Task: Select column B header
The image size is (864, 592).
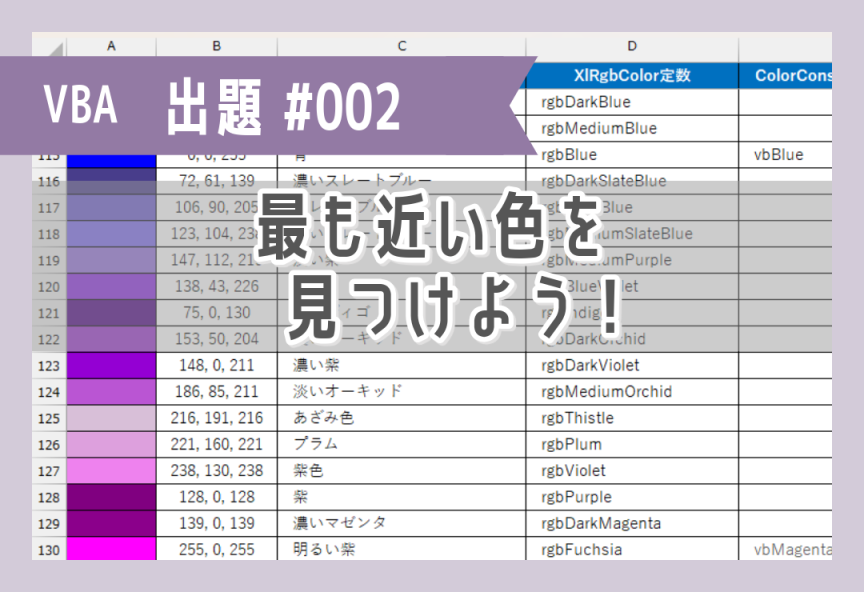Action: (217, 46)
